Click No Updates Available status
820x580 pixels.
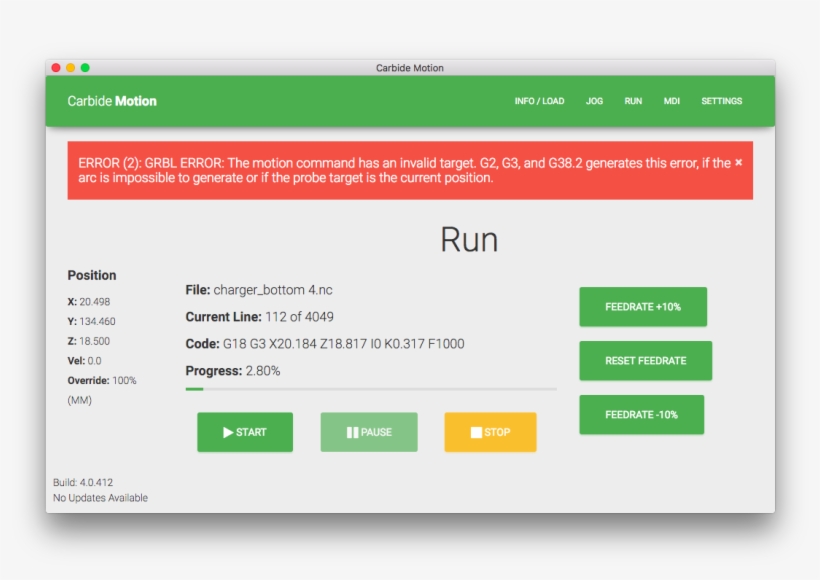tap(100, 497)
